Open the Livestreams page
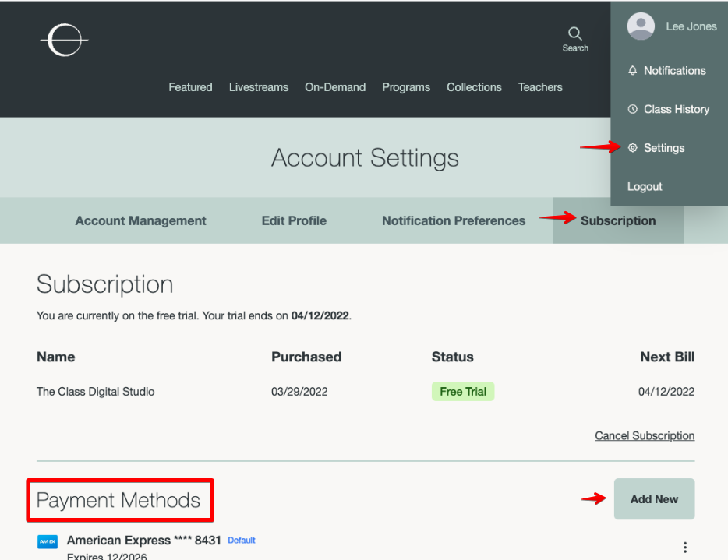 (259, 87)
